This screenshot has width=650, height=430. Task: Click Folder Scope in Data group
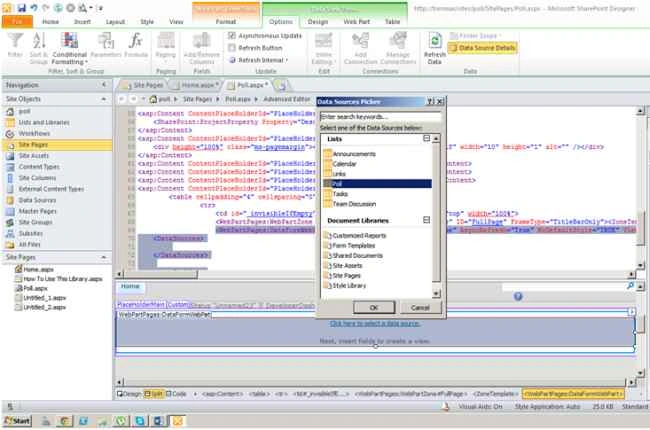476,36
